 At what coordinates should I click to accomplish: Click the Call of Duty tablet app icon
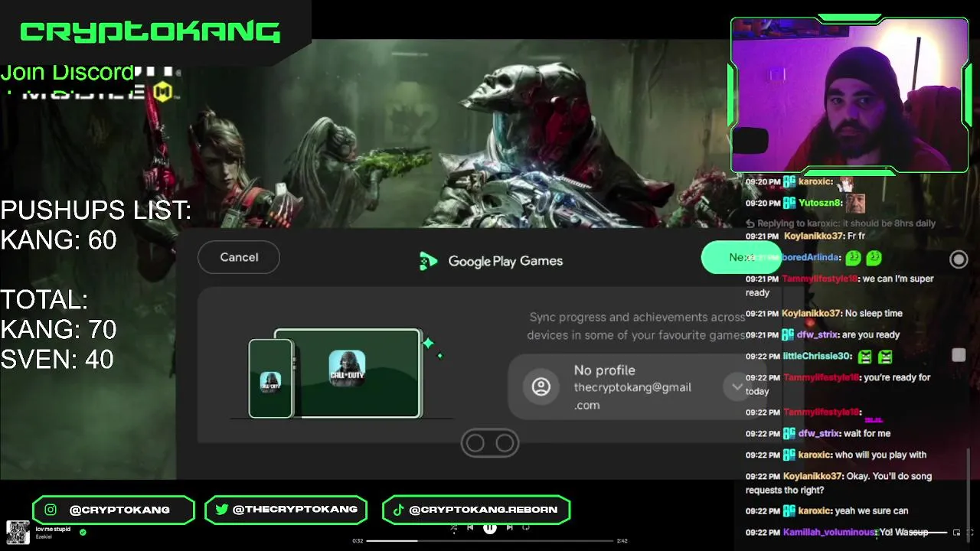[347, 367]
